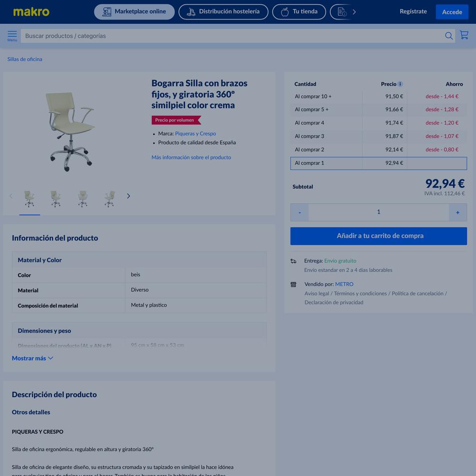Open the METRO seller link
This screenshot has width=476, height=476.
pos(344,284)
